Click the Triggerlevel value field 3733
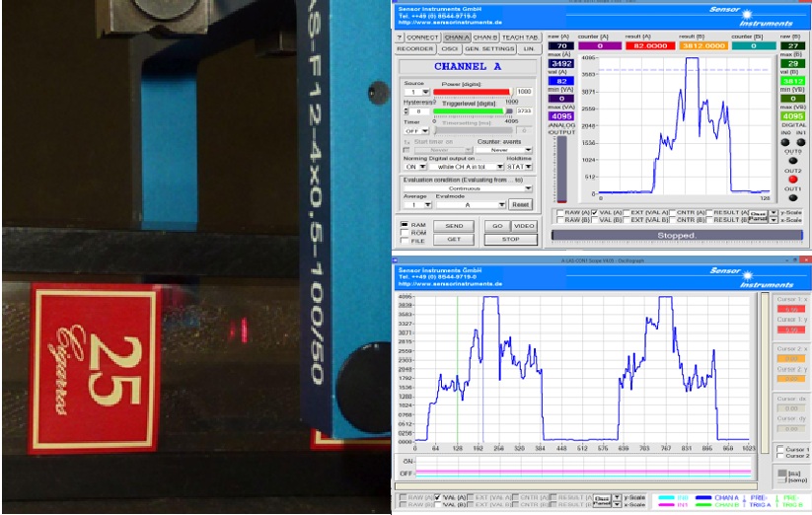 click(524, 111)
